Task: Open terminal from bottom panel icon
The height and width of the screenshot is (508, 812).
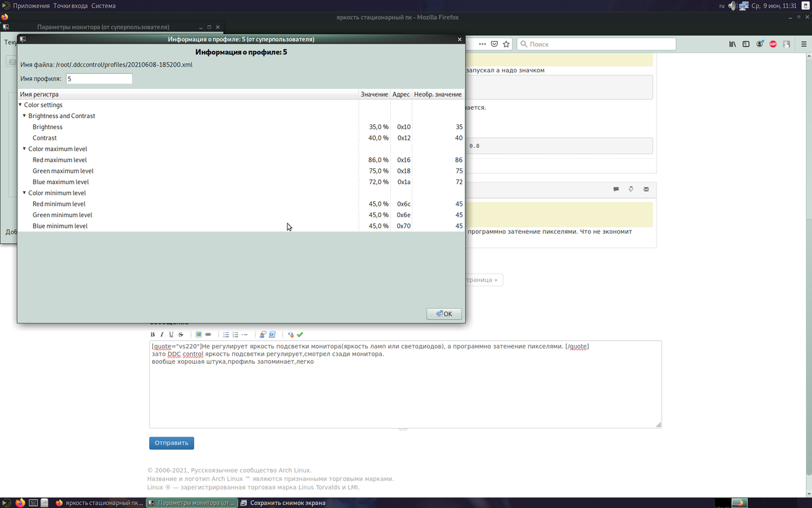Action: point(33,503)
